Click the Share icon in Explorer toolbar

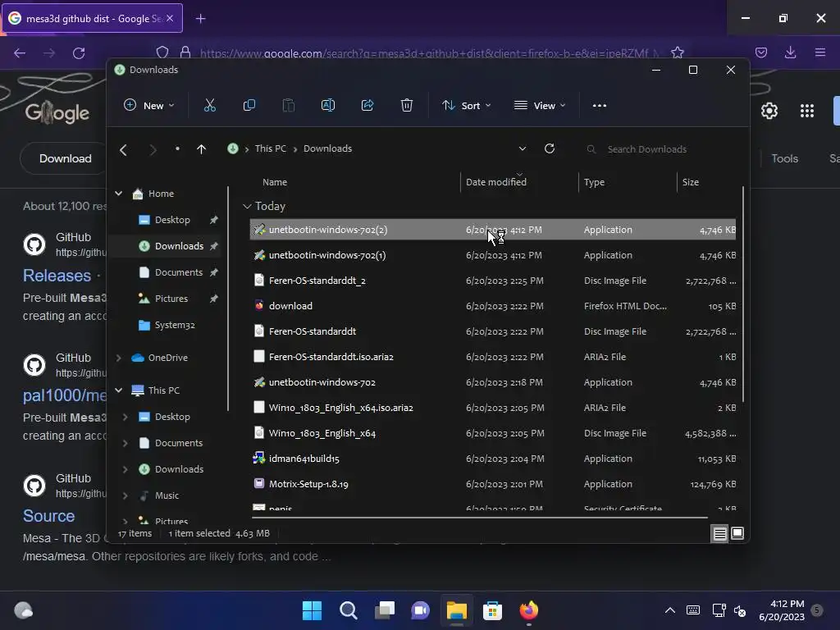(x=367, y=106)
